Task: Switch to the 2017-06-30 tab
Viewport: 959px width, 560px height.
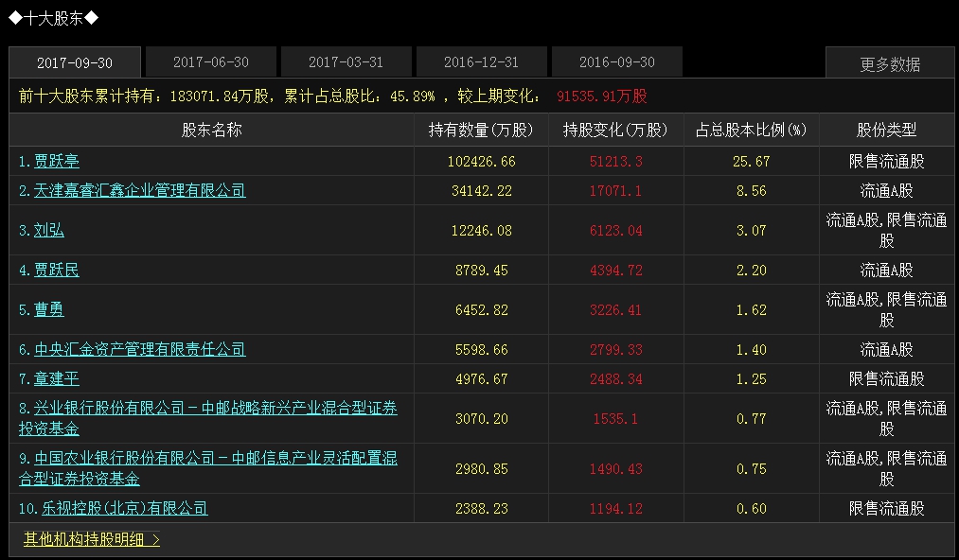Action: [211, 62]
